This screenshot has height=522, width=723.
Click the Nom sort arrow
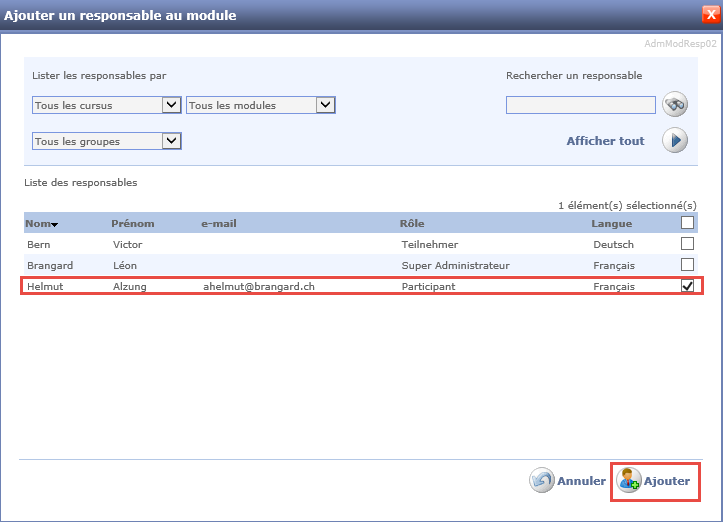[x=54, y=224]
